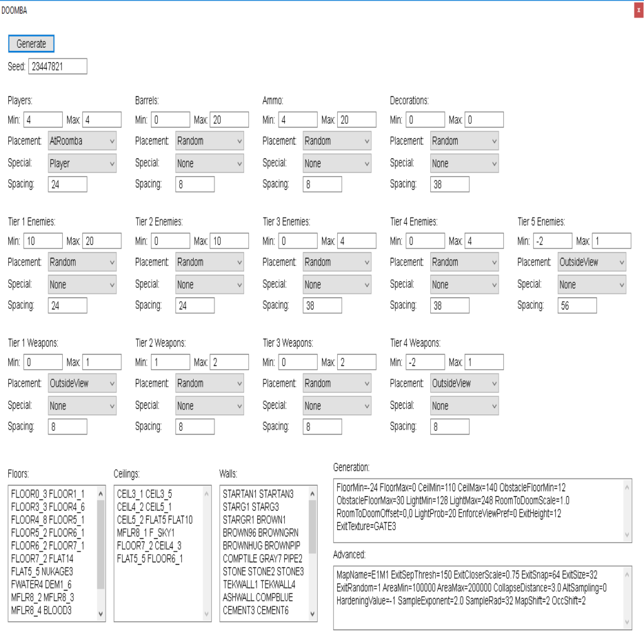The height and width of the screenshot is (644, 644).
Task: Expand Barrels Placement dropdown
Action: point(209,142)
